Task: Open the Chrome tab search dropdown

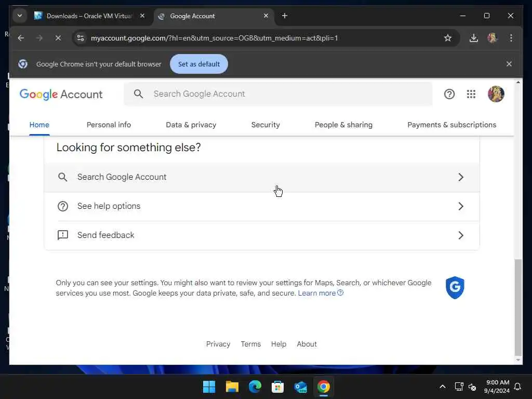Action: click(20, 16)
